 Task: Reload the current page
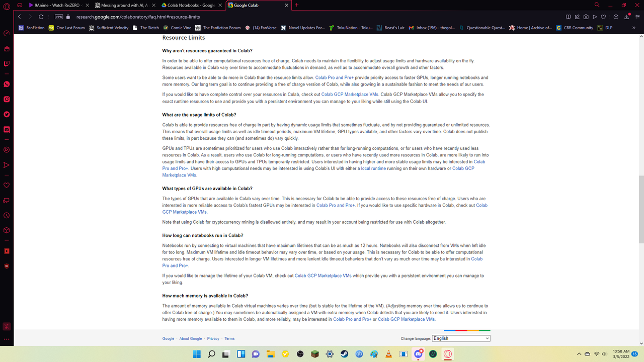tap(42, 17)
